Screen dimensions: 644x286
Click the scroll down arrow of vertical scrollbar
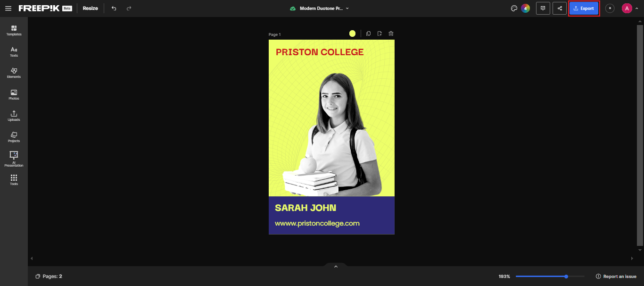(640, 251)
